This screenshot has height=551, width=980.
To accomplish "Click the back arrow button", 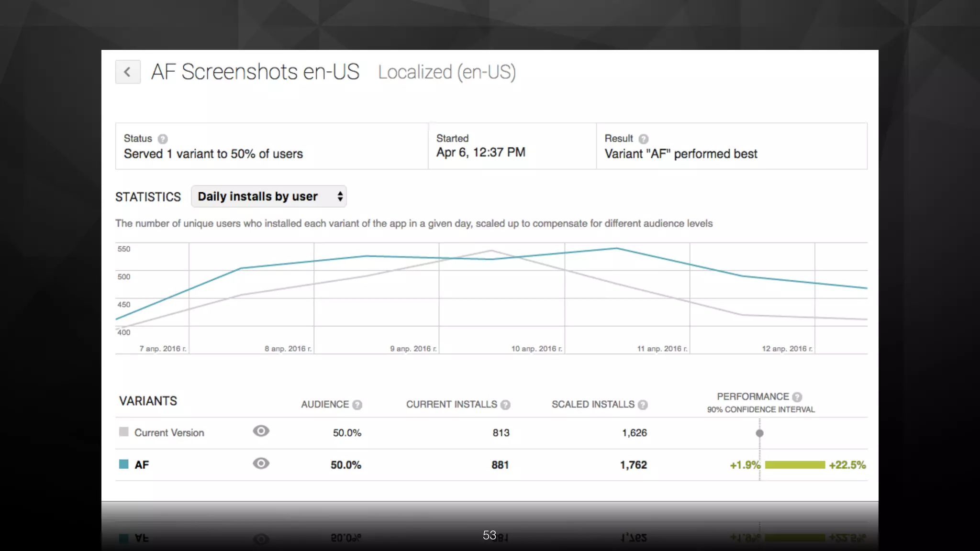I will [x=128, y=72].
